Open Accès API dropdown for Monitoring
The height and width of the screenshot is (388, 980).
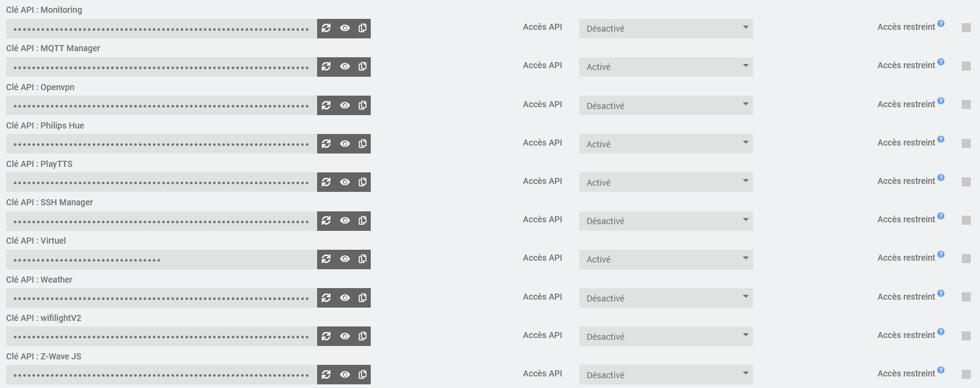pos(665,29)
